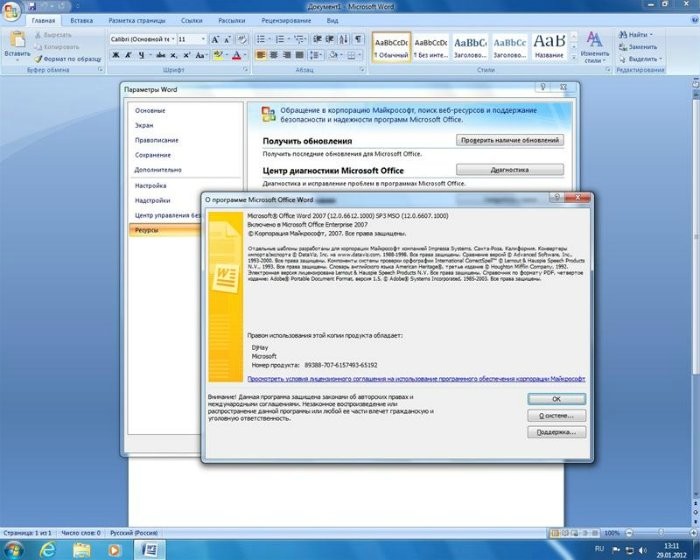The width and height of the screenshot is (700, 560).
Task: Open line spacing dropdown
Action: point(316,55)
